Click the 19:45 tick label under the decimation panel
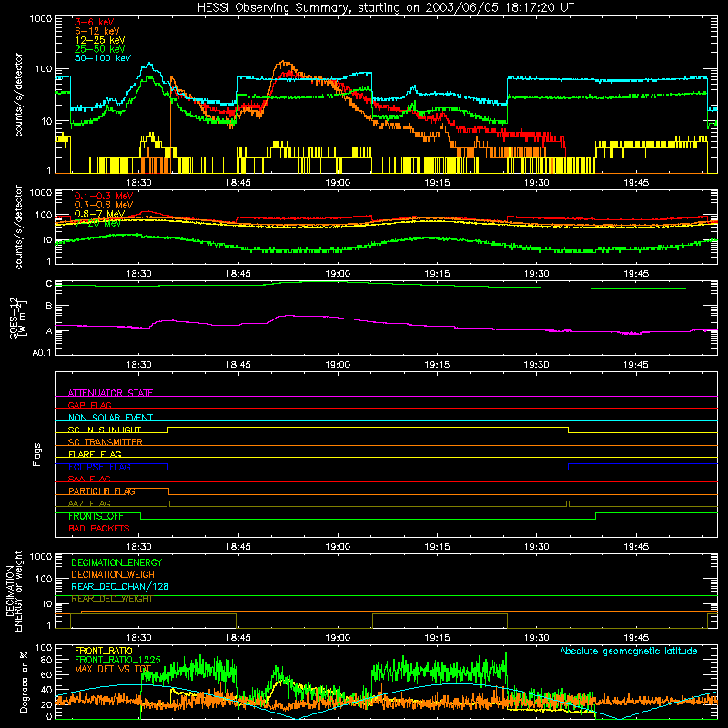The height and width of the screenshot is (728, 728). 636,638
